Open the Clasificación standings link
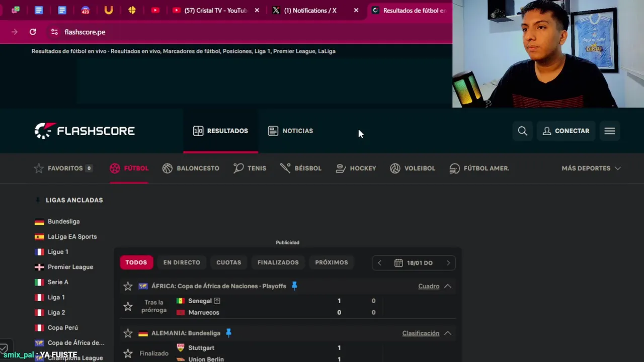Image resolution: width=644 pixels, height=362 pixels. tap(421, 333)
